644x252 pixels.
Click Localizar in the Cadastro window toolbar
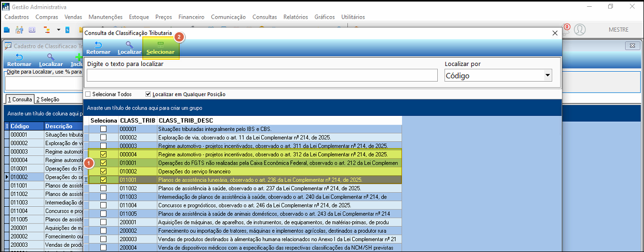[x=51, y=60]
